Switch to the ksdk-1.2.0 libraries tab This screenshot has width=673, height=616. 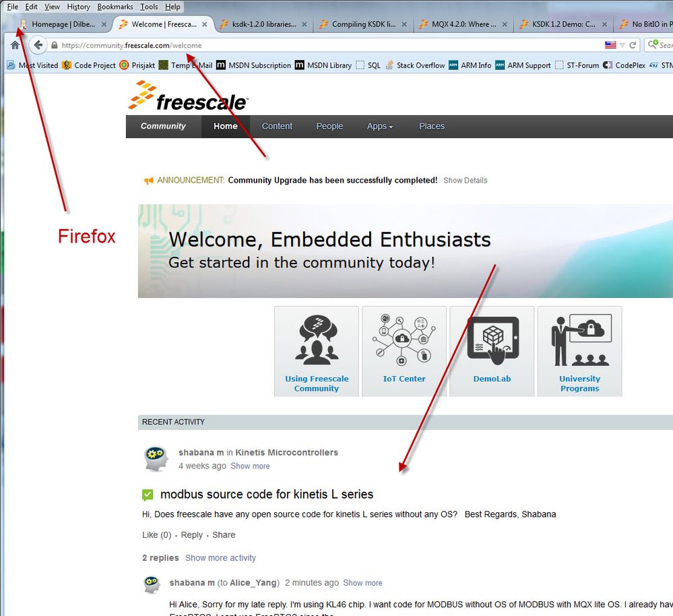pyautogui.click(x=263, y=24)
